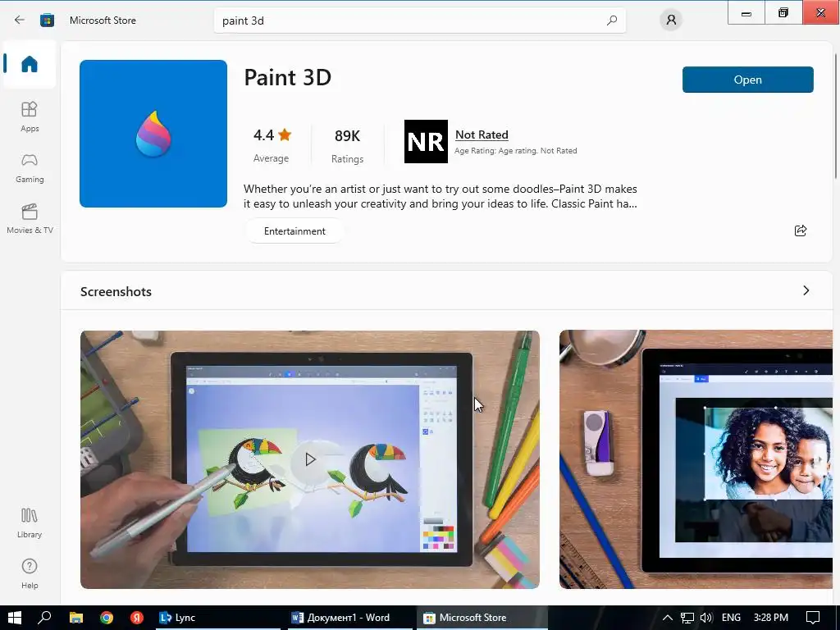
Task: Launch Yandex browser from taskbar
Action: (137, 618)
